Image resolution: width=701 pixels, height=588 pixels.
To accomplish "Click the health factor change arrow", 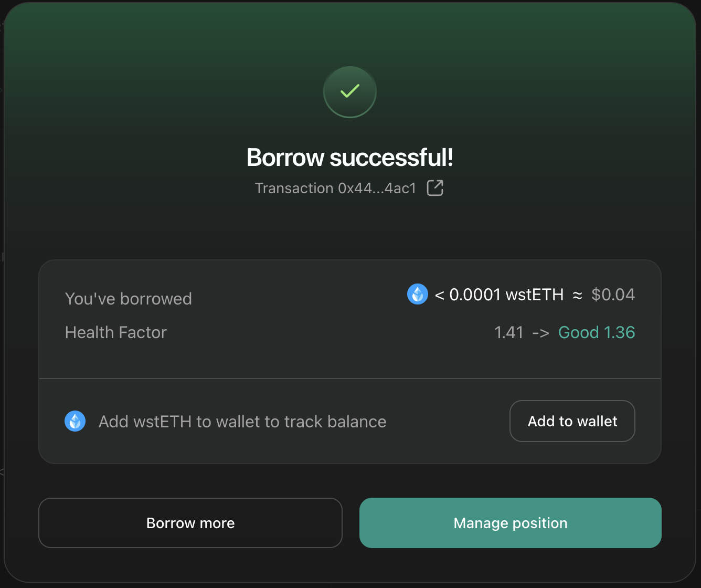I will tap(540, 332).
